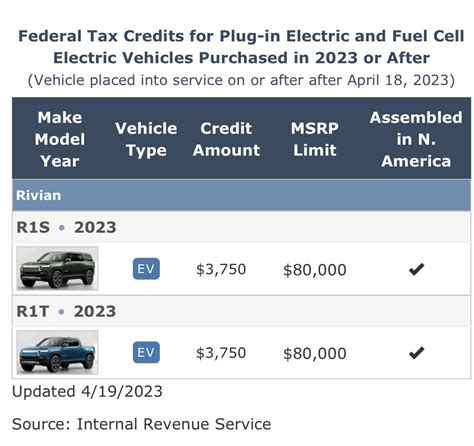This screenshot has height=446, width=474.
Task: Click the R1T assembled checkmark
Action: coord(416,353)
